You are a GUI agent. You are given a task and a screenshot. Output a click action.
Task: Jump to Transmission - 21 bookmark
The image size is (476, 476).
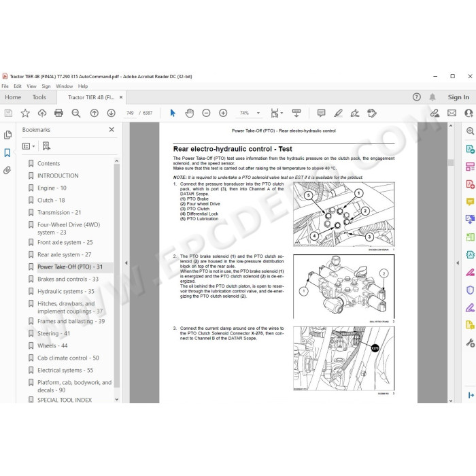click(59, 212)
